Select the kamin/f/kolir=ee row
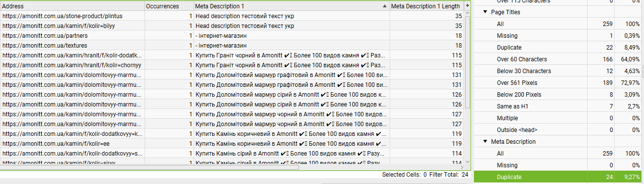 [x=232, y=144]
